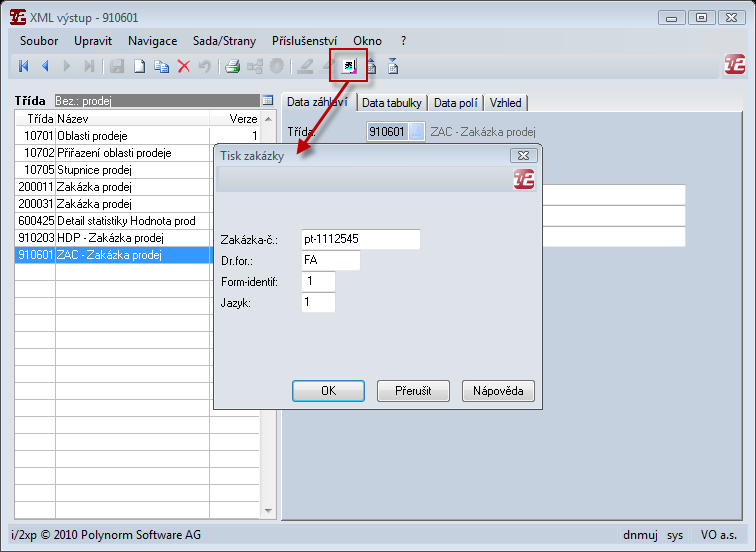Click the import downward arrow icon
756x552 pixels.
tap(393, 66)
